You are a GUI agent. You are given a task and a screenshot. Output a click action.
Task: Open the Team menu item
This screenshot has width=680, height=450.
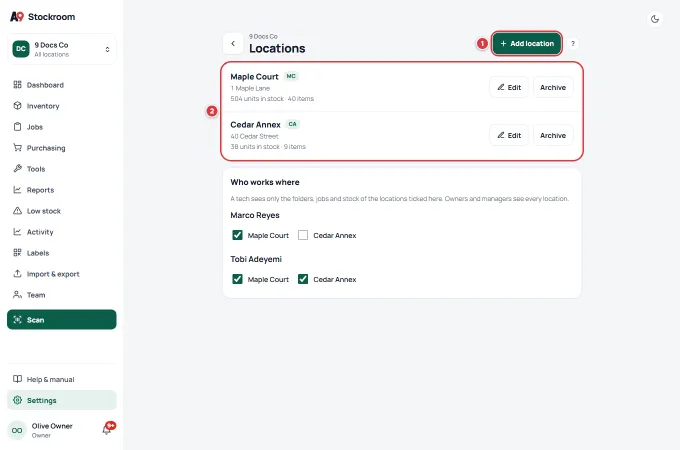tap(62, 295)
